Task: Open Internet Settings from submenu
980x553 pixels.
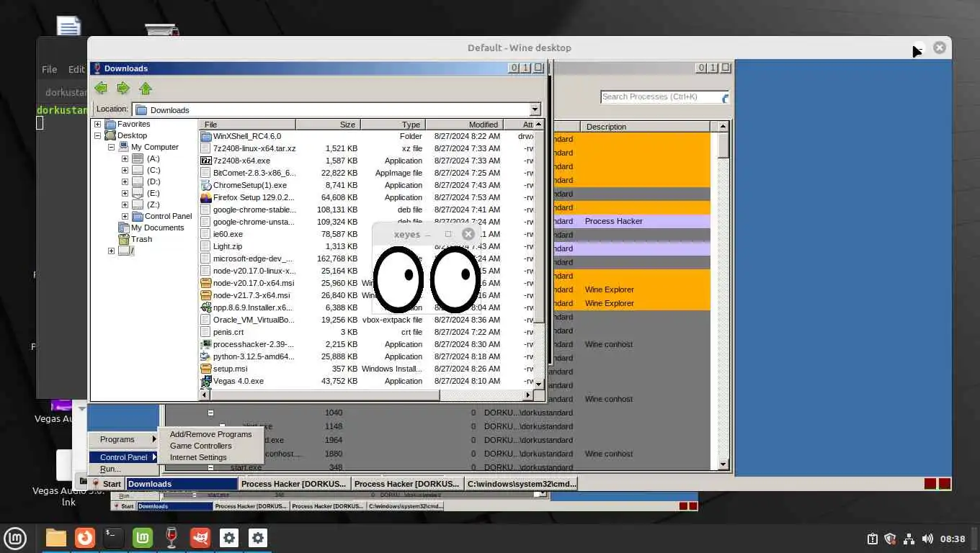Action: coord(198,457)
